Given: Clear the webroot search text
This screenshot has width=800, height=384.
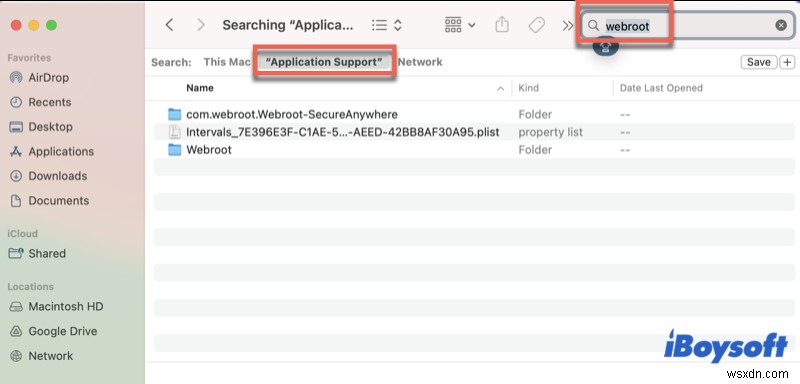Looking at the screenshot, I should click(x=781, y=25).
